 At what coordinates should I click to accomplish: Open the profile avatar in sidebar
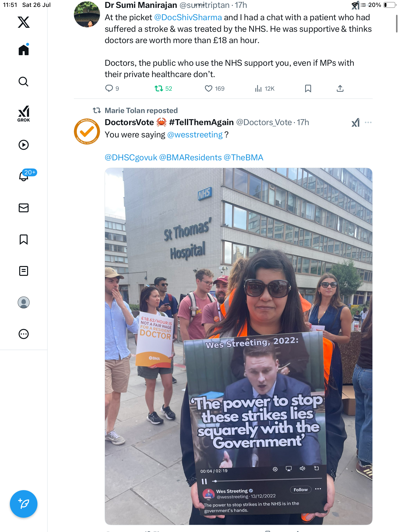click(x=24, y=302)
